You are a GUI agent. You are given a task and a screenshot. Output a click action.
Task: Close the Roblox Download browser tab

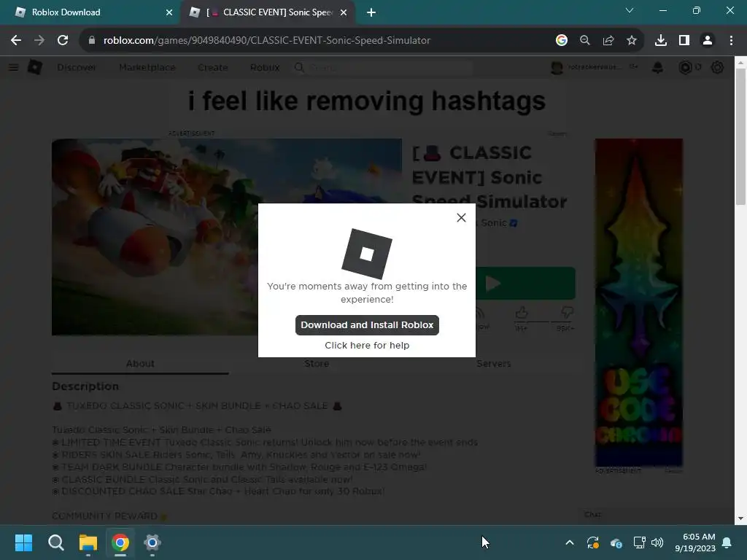pos(169,12)
